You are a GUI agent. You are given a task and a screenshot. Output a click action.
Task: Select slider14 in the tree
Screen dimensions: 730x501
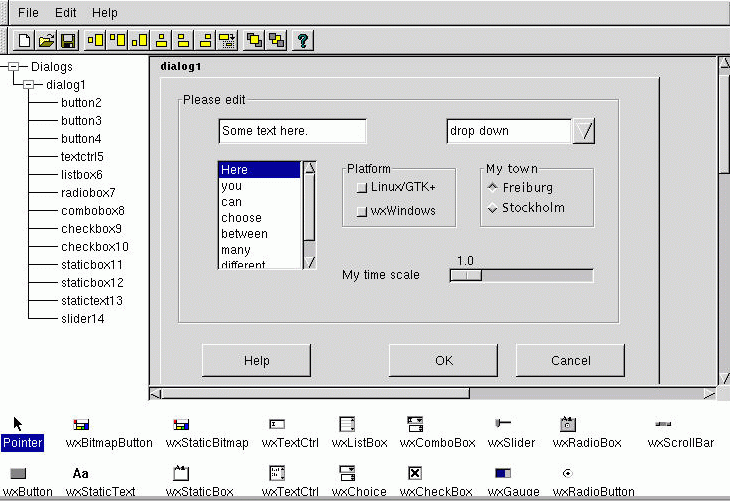click(82, 318)
